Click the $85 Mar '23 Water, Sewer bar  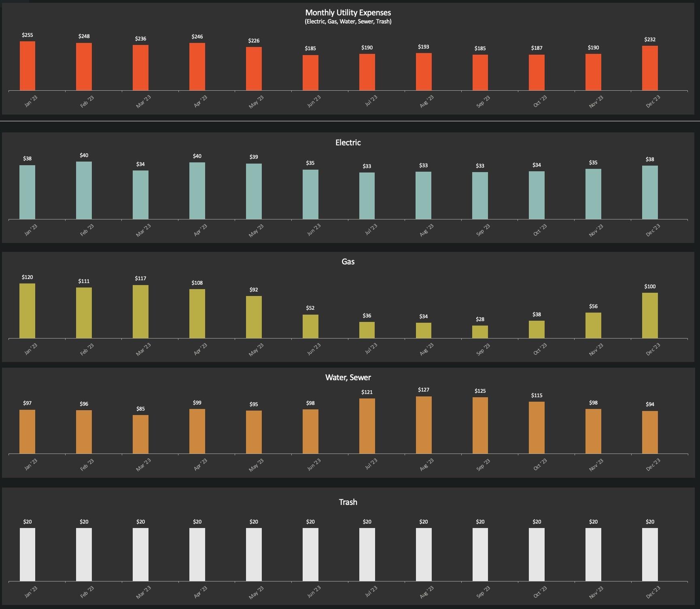click(140, 434)
